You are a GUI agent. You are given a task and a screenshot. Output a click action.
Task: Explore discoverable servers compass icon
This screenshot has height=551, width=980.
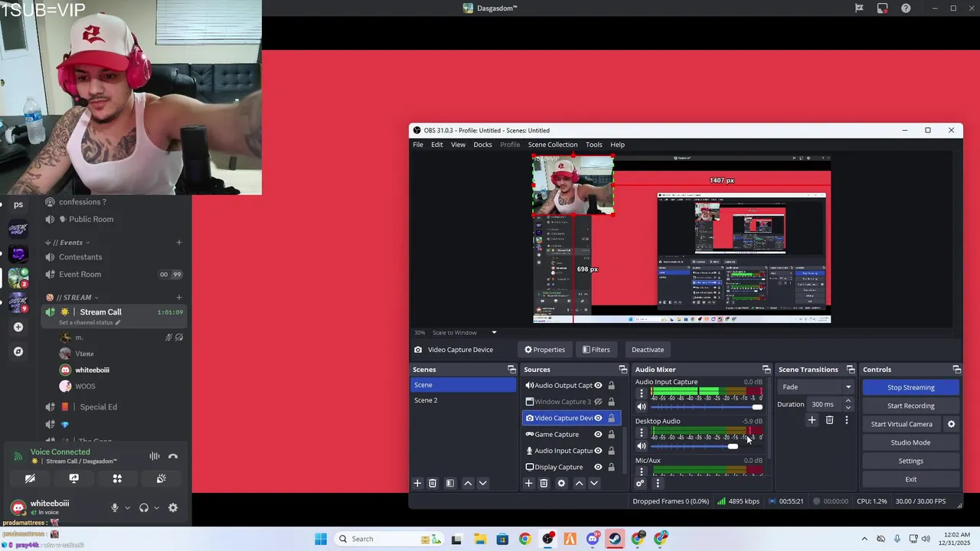[x=18, y=351]
